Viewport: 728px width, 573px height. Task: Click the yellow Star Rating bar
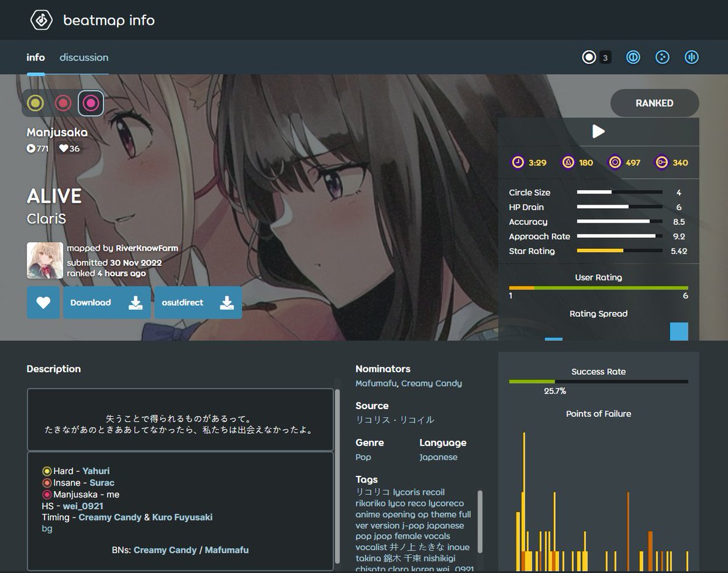tap(619, 251)
